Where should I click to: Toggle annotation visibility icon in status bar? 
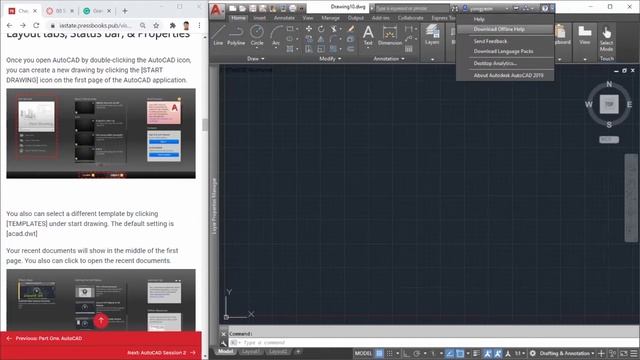tap(487, 353)
